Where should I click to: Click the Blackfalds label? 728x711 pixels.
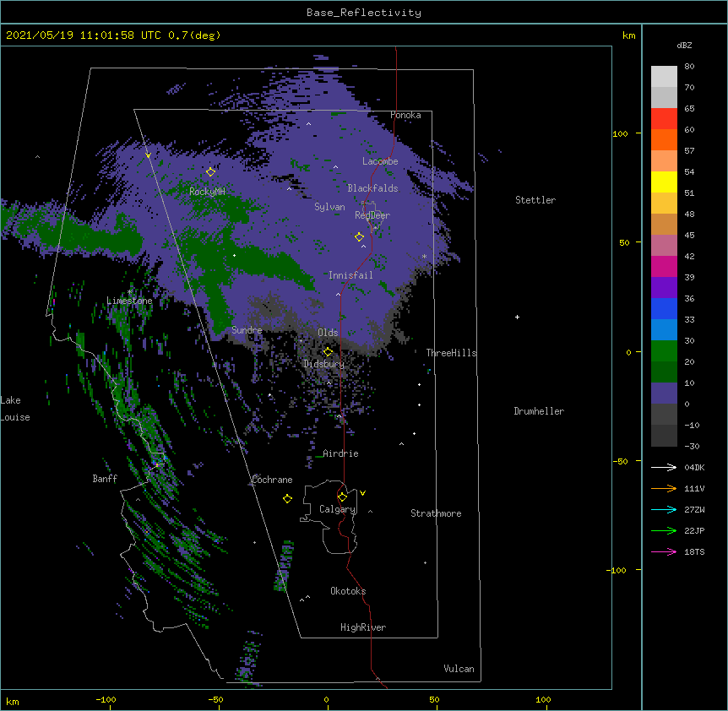[372, 188]
